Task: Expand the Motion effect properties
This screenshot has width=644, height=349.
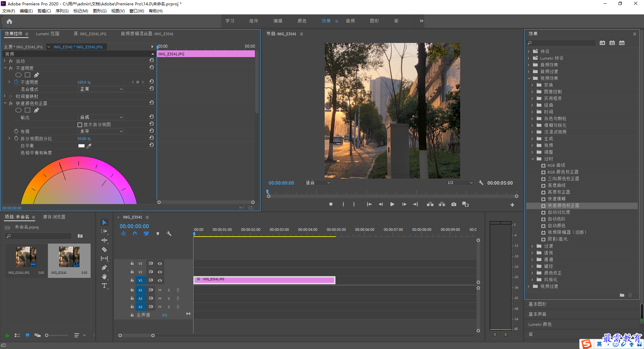Action: click(x=5, y=61)
